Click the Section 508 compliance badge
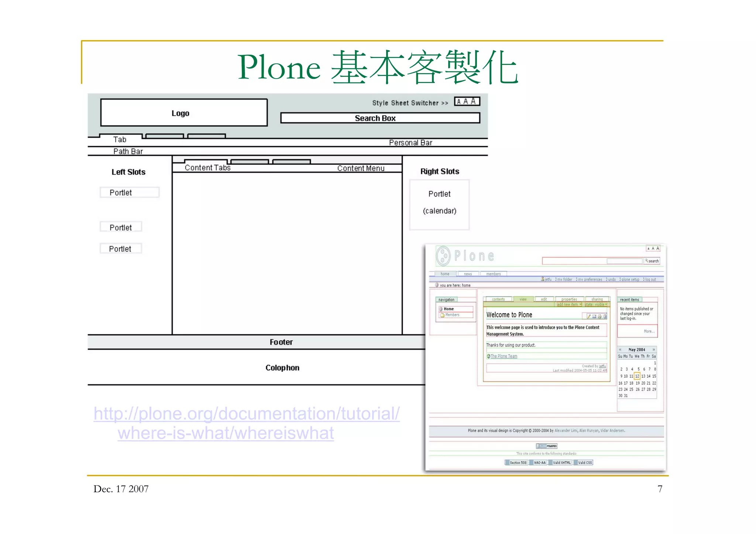 coord(516,462)
